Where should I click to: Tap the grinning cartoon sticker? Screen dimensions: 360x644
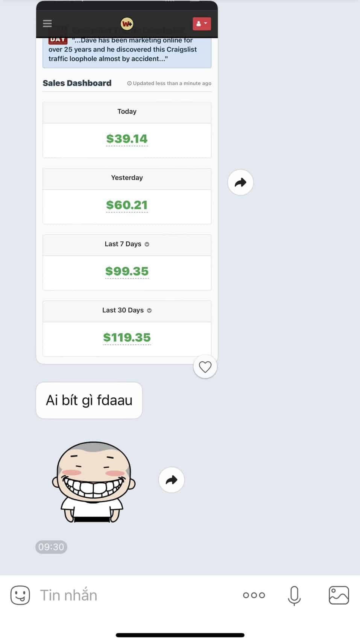click(93, 482)
